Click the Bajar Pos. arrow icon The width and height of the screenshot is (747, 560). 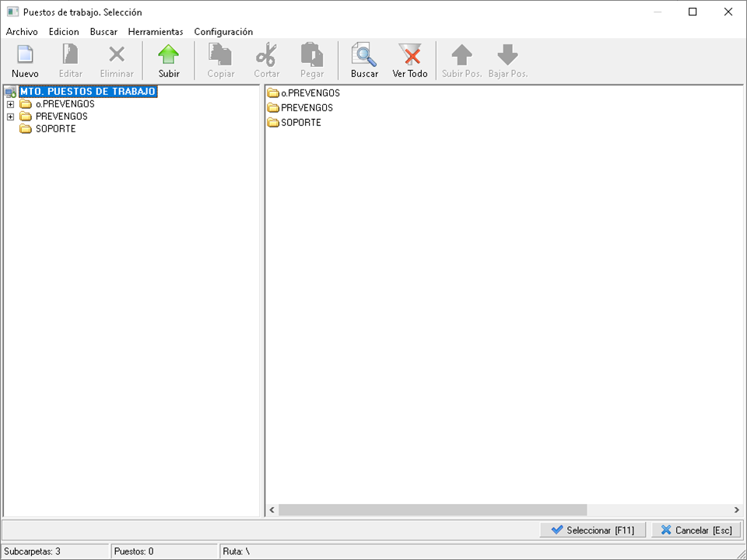[x=507, y=56]
